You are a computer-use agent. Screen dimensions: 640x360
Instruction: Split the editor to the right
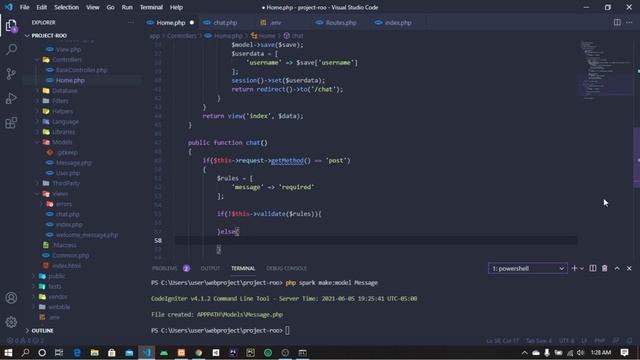[617, 22]
